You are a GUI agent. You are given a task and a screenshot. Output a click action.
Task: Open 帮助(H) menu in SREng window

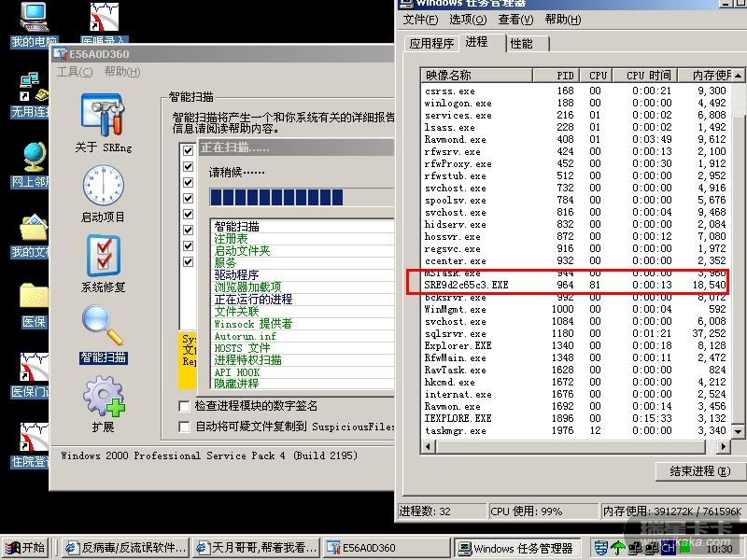[x=122, y=72]
